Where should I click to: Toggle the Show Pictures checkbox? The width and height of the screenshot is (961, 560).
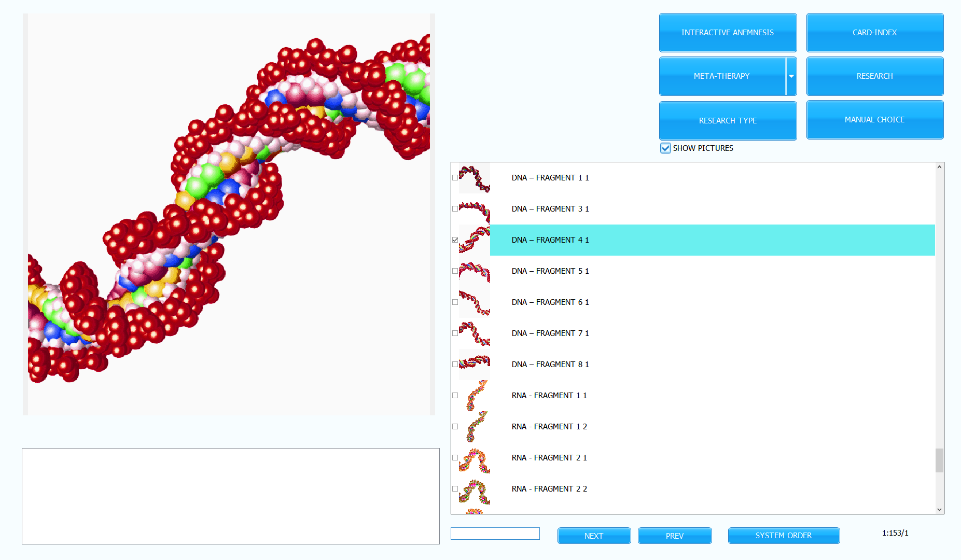[x=665, y=148]
